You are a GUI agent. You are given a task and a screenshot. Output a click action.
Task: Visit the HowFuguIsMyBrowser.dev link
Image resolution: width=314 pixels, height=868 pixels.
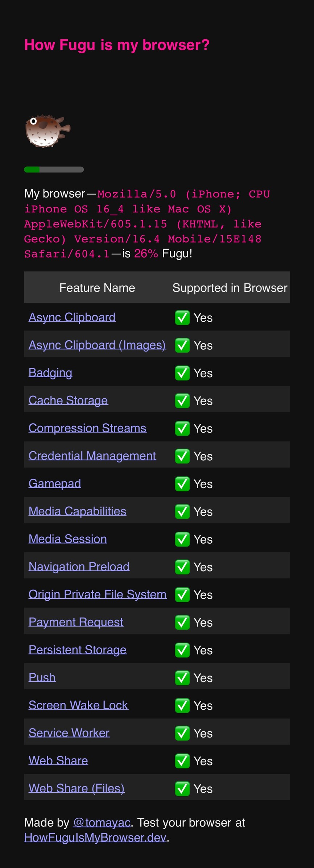point(95,838)
